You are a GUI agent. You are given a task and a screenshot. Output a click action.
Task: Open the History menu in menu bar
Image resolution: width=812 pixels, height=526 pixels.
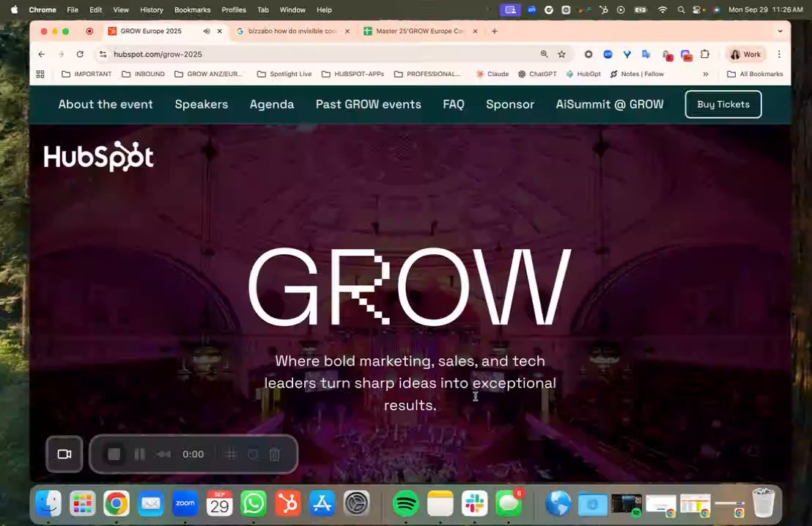pyautogui.click(x=151, y=10)
